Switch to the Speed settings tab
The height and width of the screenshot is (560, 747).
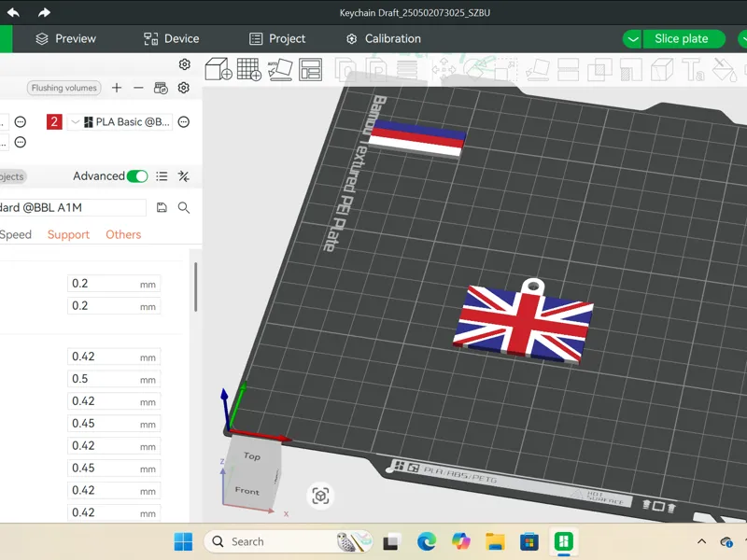16,234
